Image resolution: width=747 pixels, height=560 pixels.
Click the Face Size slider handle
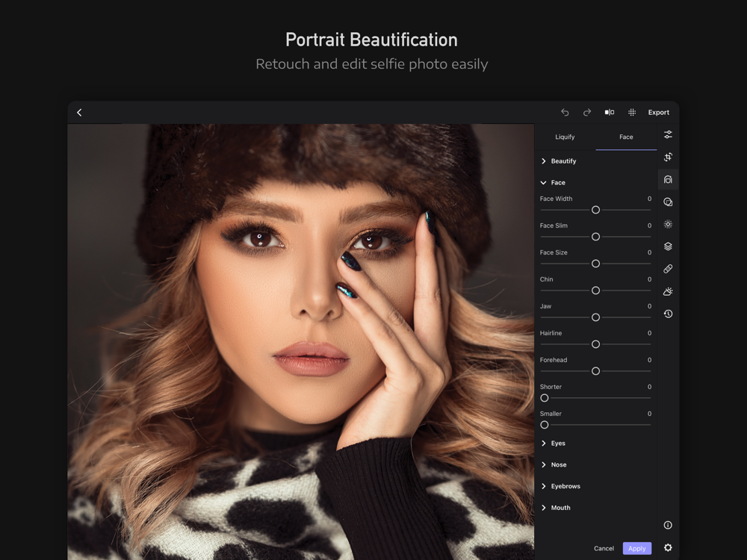(x=595, y=264)
